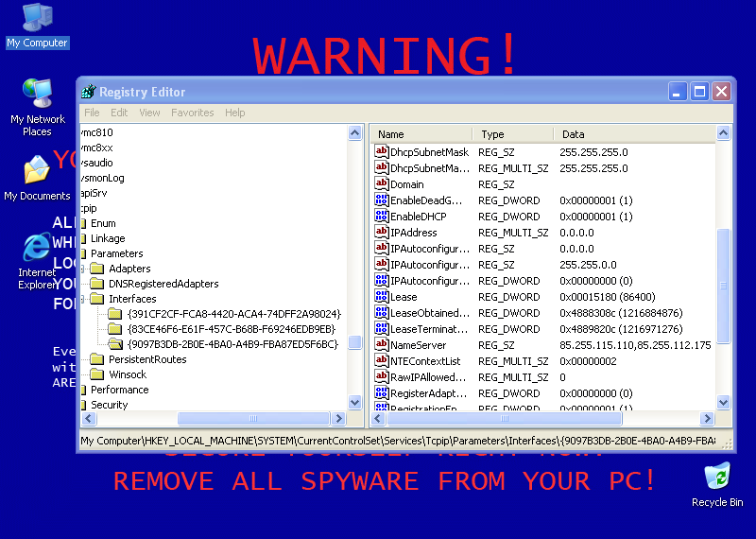Select the vsmonLog key in the tree
Screen dimensions: 756x539
click(x=103, y=178)
